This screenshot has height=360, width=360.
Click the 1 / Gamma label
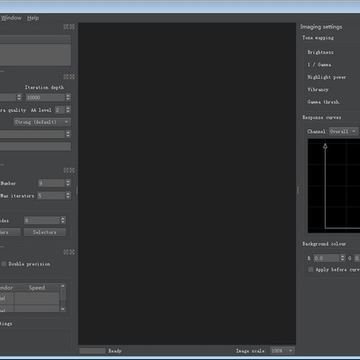click(x=319, y=65)
